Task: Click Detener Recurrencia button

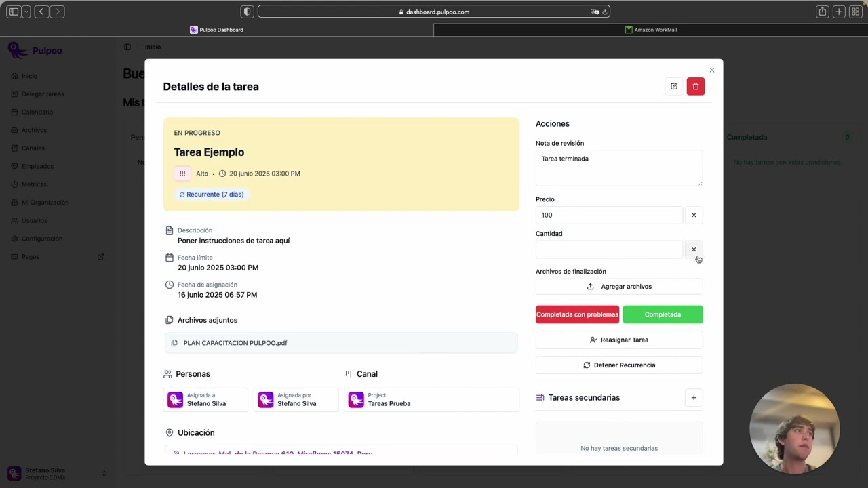Action: coord(619,365)
